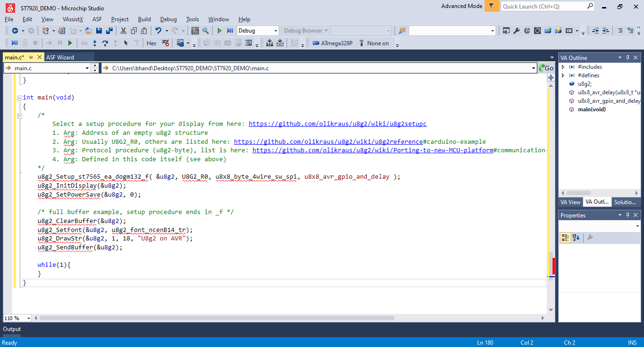Screen dimensions: 644x347
Task: Click the New Project icon
Action: (x=46, y=31)
